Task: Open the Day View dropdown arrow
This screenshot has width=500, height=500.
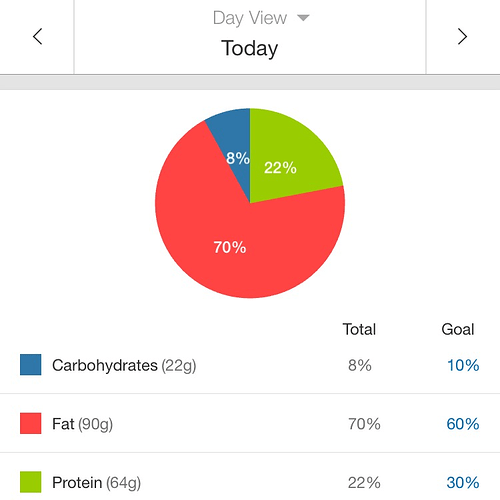Action: (x=303, y=18)
